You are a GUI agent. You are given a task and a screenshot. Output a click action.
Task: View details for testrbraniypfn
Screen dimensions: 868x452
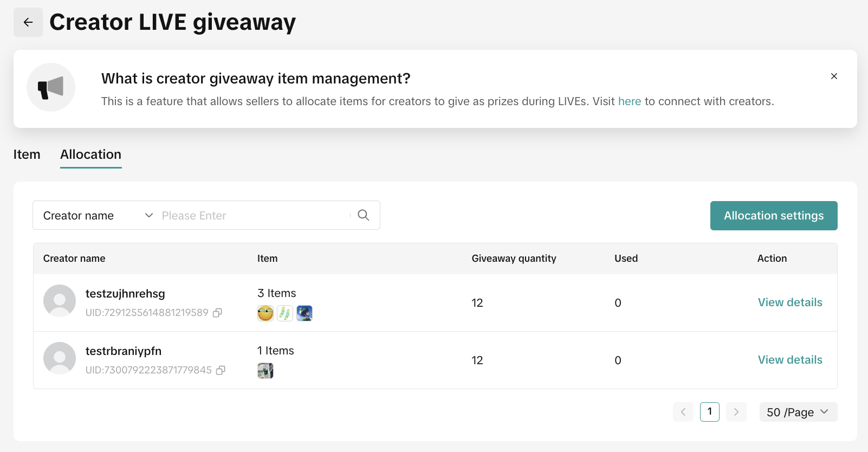click(790, 360)
